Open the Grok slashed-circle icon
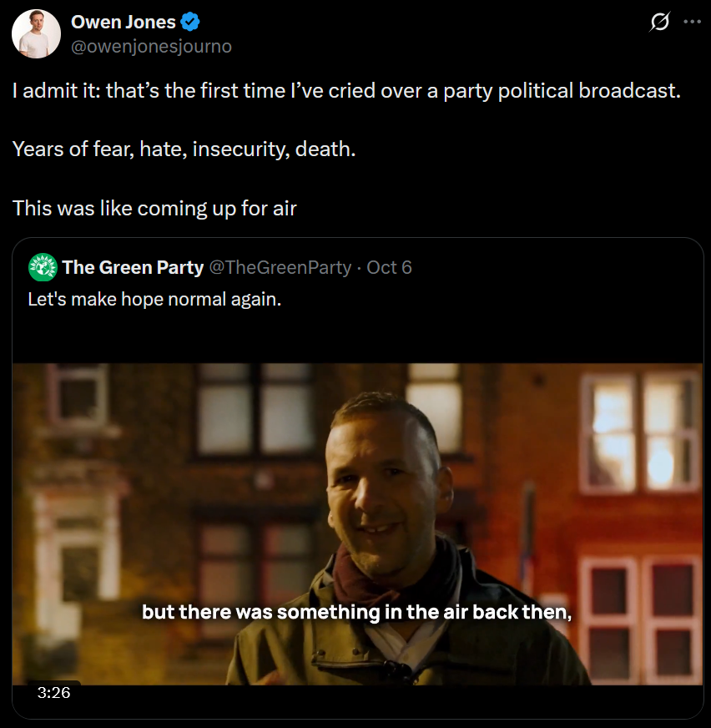711x728 pixels. 659,23
